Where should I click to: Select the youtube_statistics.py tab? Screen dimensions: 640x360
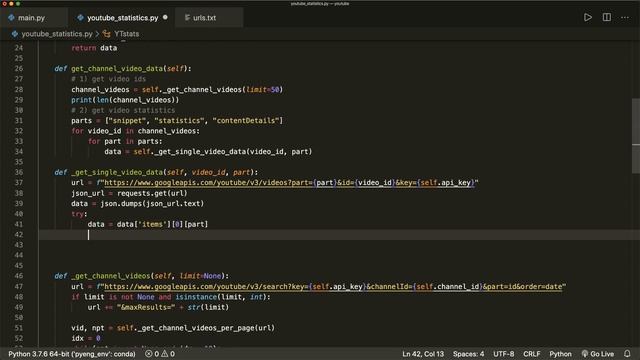[x=122, y=18]
